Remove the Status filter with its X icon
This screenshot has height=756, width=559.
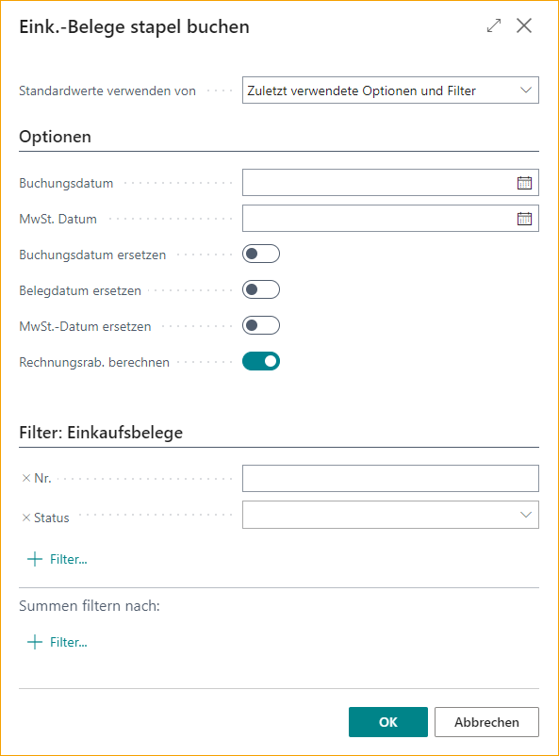pyautogui.click(x=25, y=517)
